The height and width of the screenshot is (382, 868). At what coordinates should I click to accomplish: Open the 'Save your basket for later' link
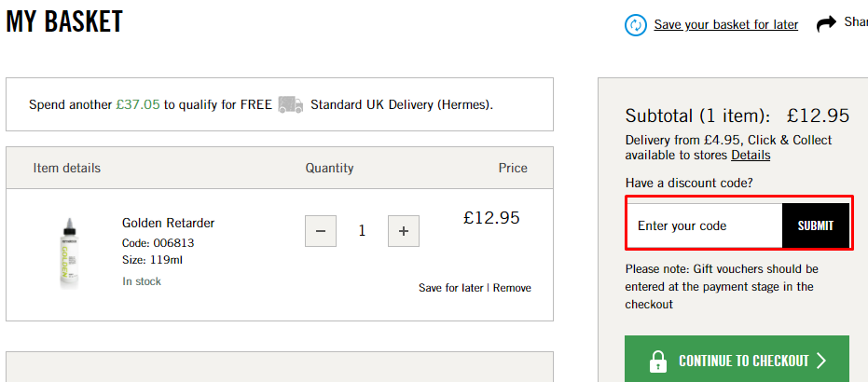click(x=725, y=25)
